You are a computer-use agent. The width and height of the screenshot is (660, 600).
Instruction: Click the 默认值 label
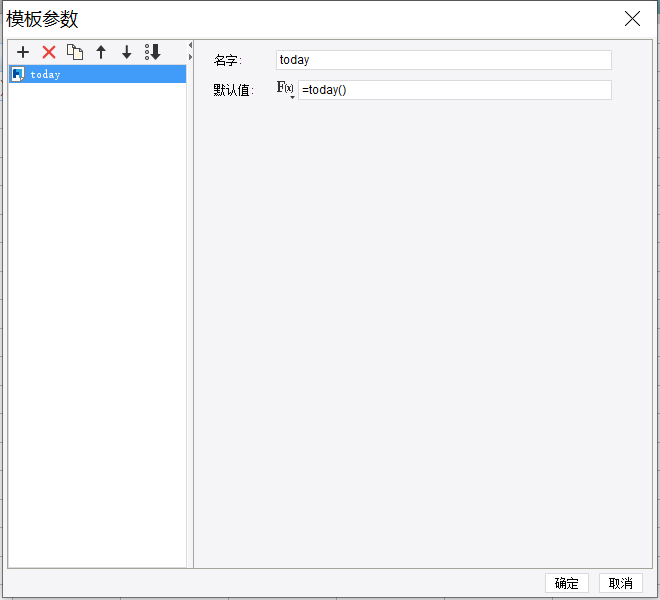point(234,90)
